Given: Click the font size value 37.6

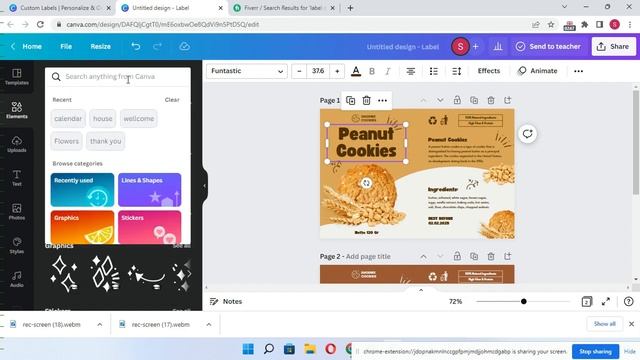Looking at the screenshot, I should click(x=318, y=71).
